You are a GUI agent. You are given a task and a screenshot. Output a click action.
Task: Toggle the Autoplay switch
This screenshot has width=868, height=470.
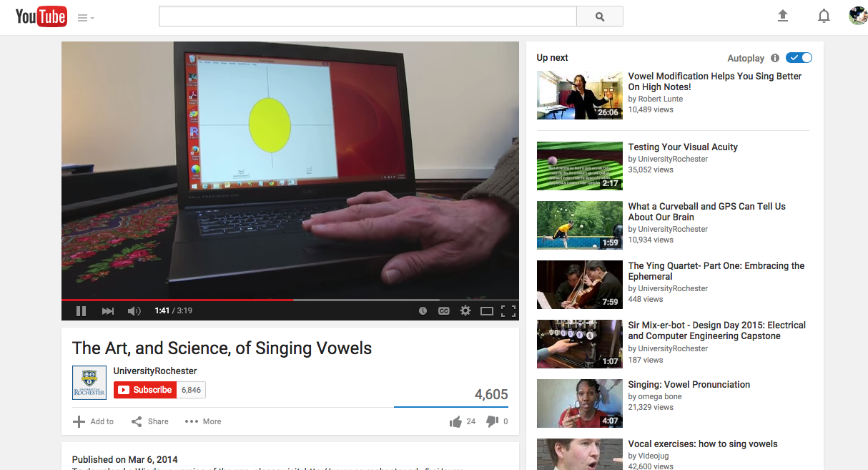pos(799,58)
